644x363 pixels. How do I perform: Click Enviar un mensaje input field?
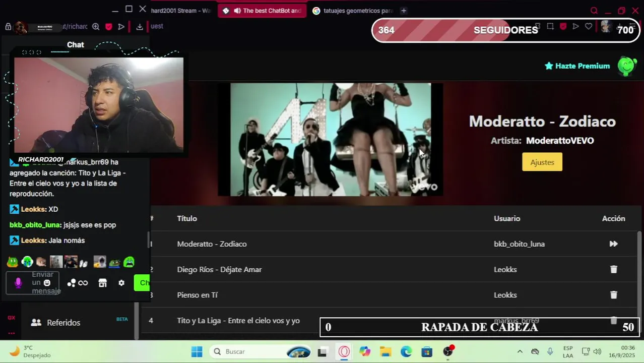click(x=33, y=283)
